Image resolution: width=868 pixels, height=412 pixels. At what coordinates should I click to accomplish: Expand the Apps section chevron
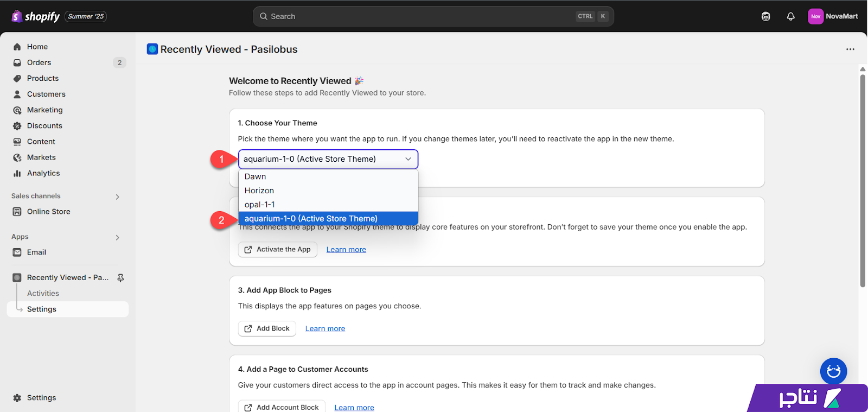(x=117, y=237)
